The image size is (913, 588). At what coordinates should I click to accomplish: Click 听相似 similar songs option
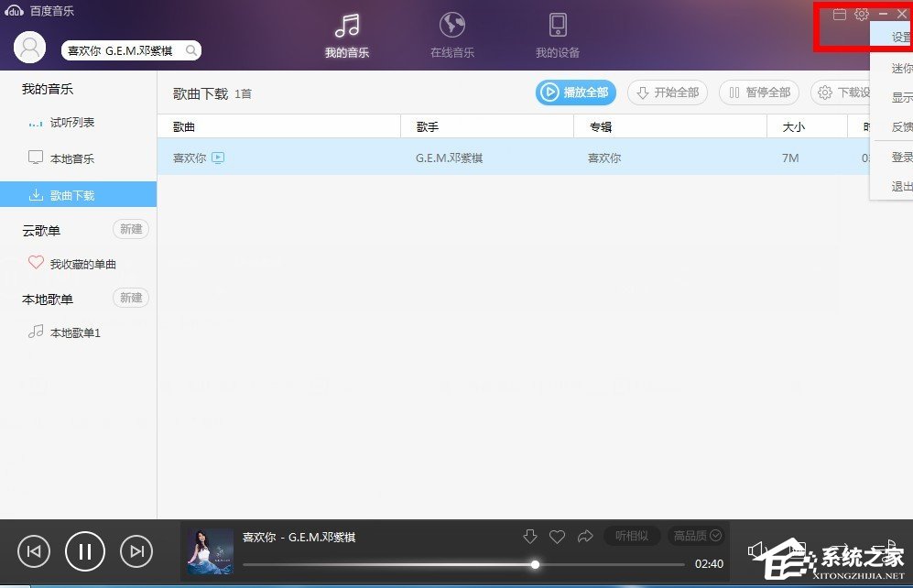tap(632, 537)
